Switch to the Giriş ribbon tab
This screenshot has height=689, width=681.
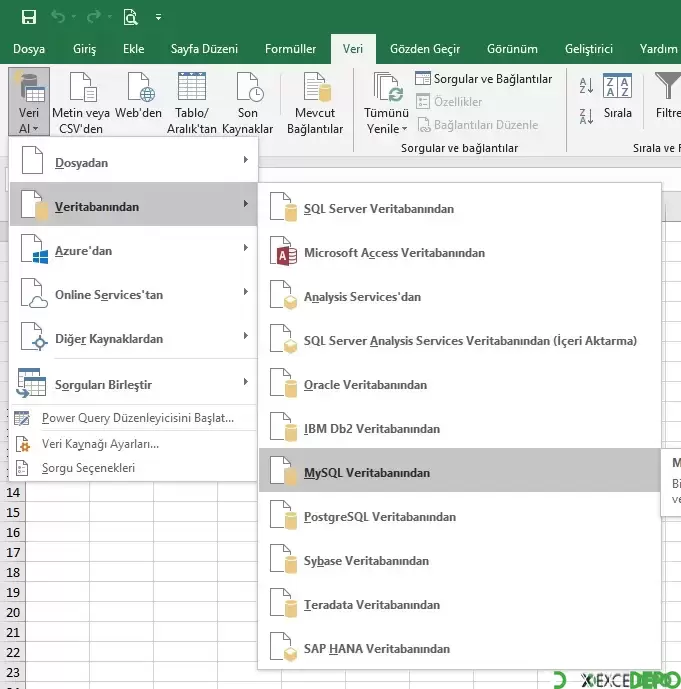(x=84, y=49)
